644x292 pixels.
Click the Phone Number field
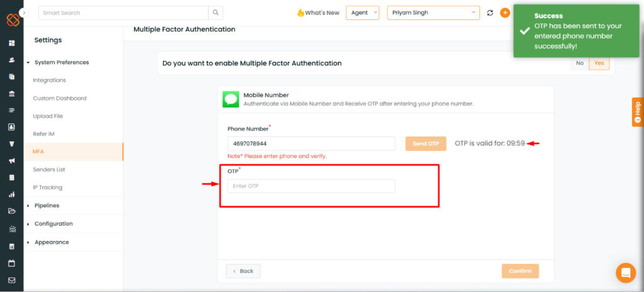[311, 143]
